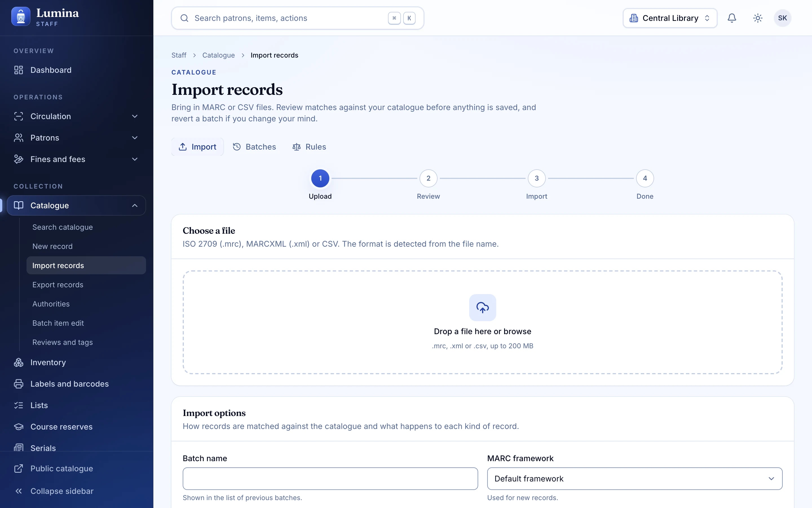Click the Course reserves graduation cap icon

tap(18, 427)
